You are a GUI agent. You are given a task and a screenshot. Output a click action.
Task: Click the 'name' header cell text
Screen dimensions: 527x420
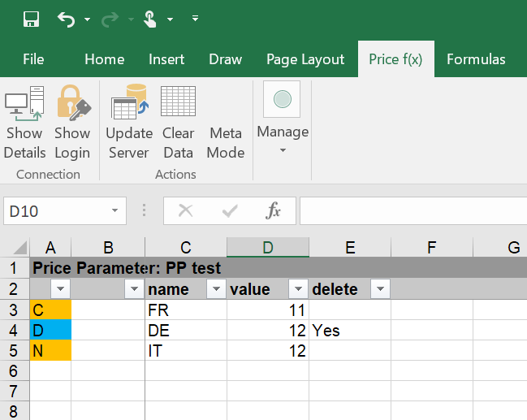[x=168, y=289]
